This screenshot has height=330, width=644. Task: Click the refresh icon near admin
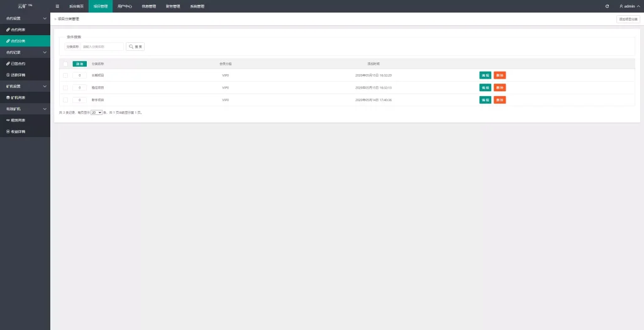click(607, 6)
